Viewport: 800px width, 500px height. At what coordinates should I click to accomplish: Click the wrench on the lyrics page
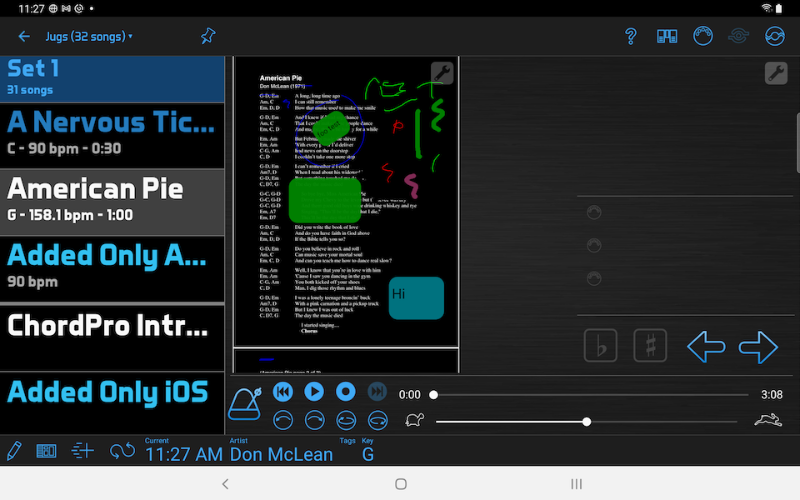(442, 73)
